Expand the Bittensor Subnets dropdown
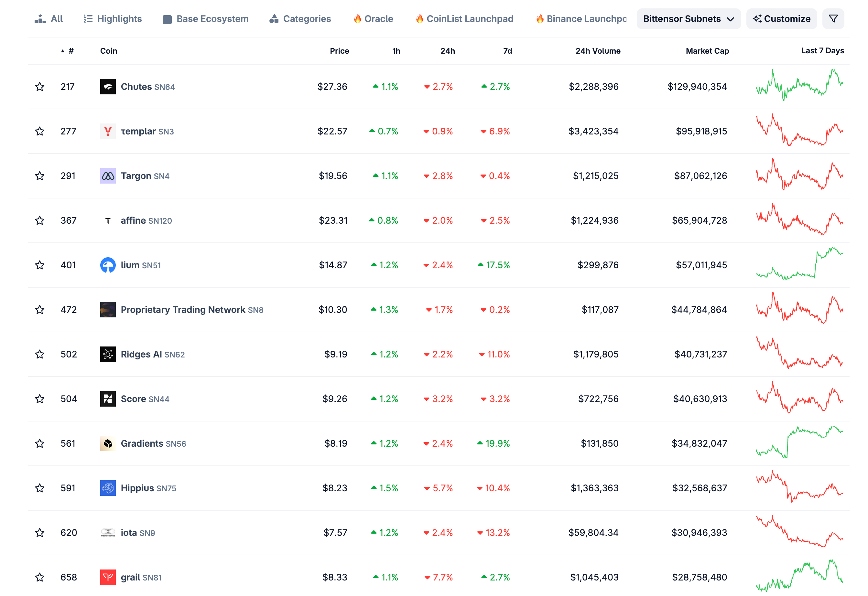 tap(688, 19)
